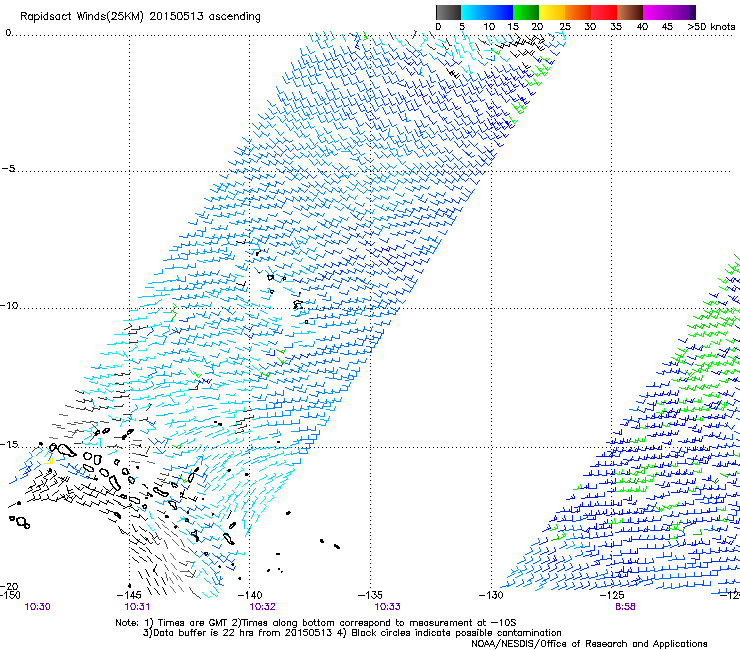
Task: Click the title 'Rapidsact Winds(25KM) 20150513 ascending'
Action: point(140,17)
